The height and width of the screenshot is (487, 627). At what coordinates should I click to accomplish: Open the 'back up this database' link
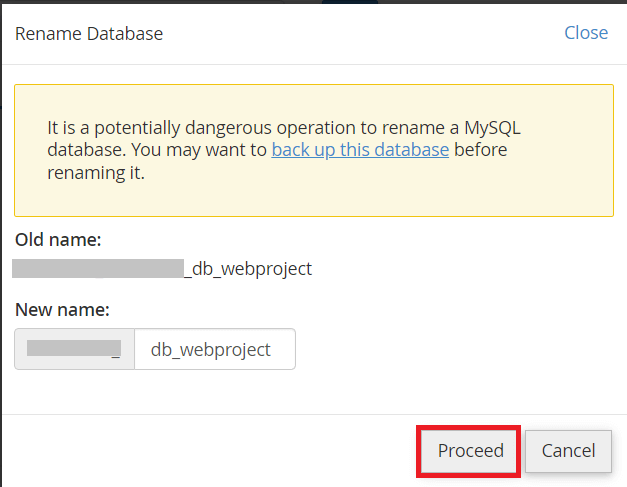pos(360,150)
